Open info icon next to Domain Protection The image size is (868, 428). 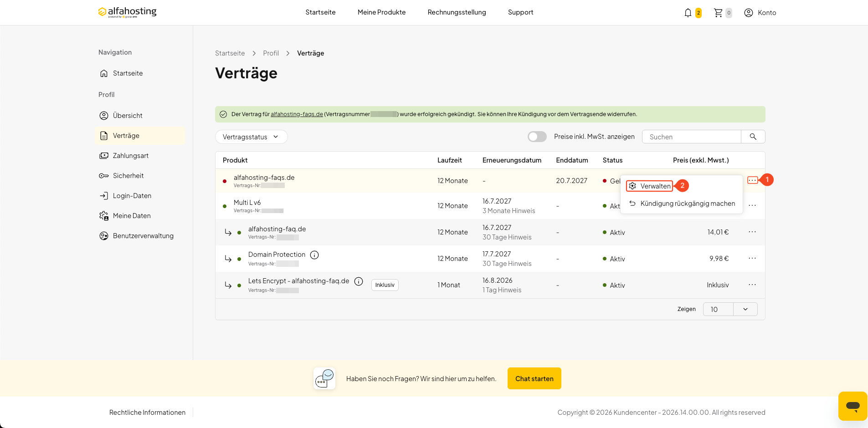click(314, 255)
